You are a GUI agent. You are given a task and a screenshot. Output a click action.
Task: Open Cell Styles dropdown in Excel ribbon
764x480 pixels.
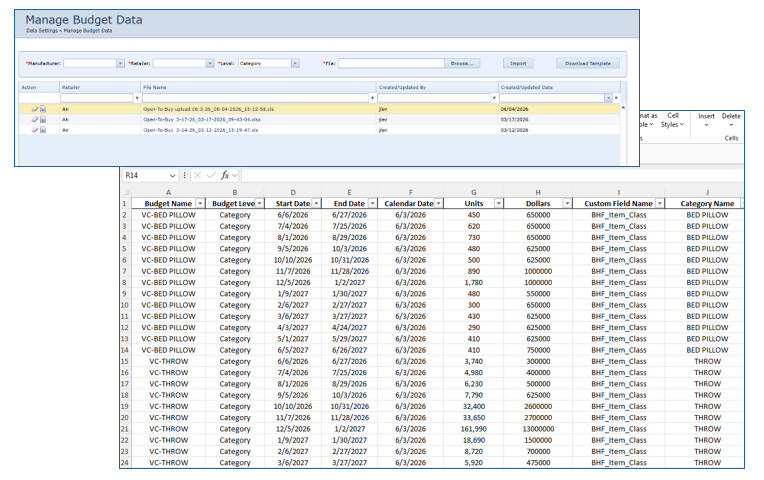[672, 120]
